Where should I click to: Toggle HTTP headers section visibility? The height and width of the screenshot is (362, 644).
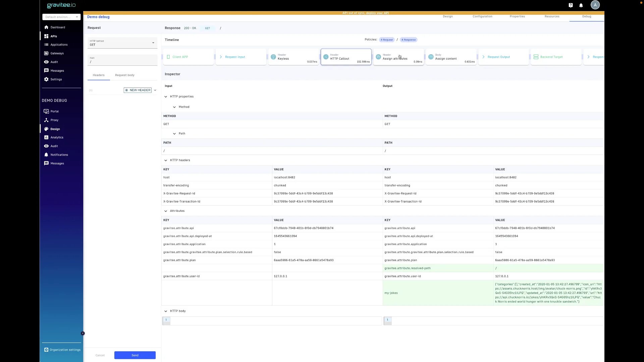point(166,160)
